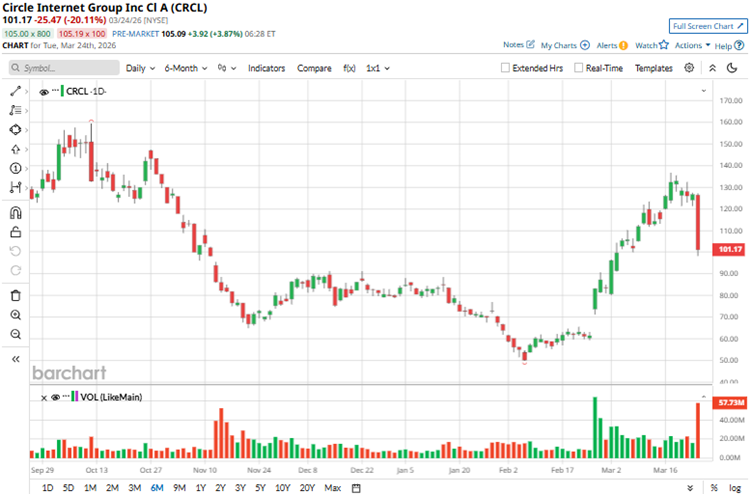Select the 1Y range
Image resolution: width=752 pixels, height=494 pixels.
pyautogui.click(x=200, y=488)
